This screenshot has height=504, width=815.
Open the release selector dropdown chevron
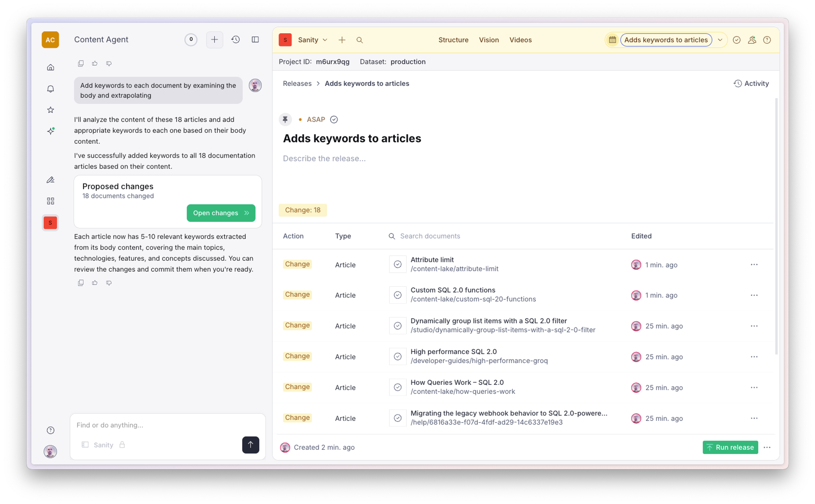coord(720,40)
